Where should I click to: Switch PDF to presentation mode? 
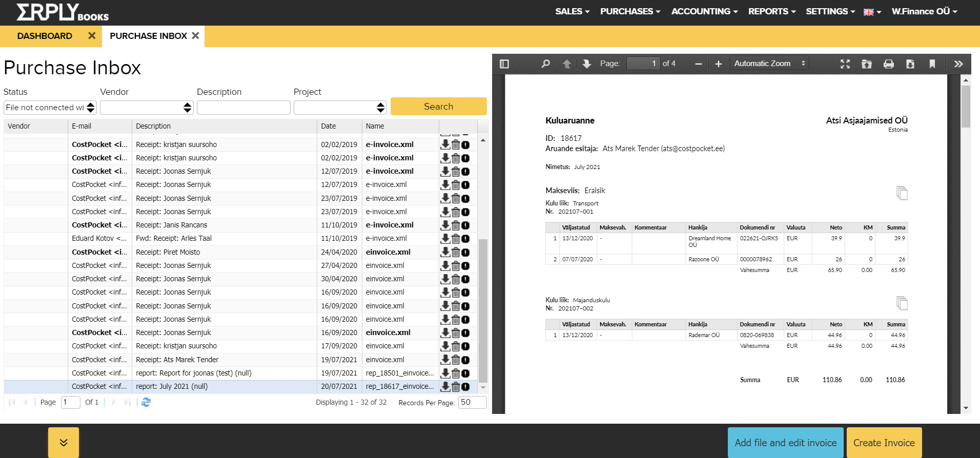[845, 64]
